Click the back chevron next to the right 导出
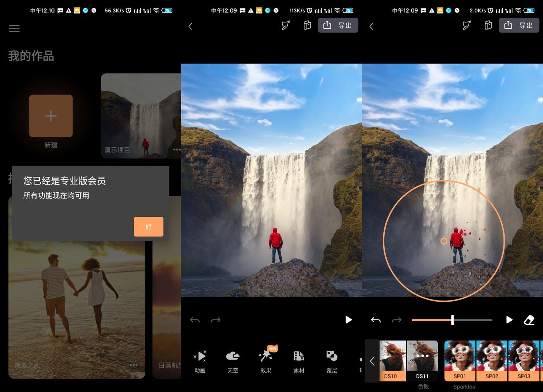The image size is (543, 392). tap(371, 26)
